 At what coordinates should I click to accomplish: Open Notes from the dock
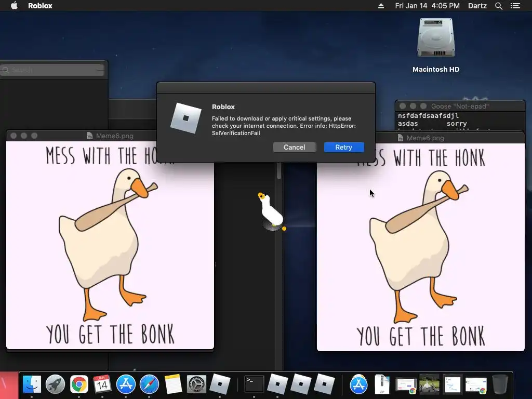click(173, 384)
